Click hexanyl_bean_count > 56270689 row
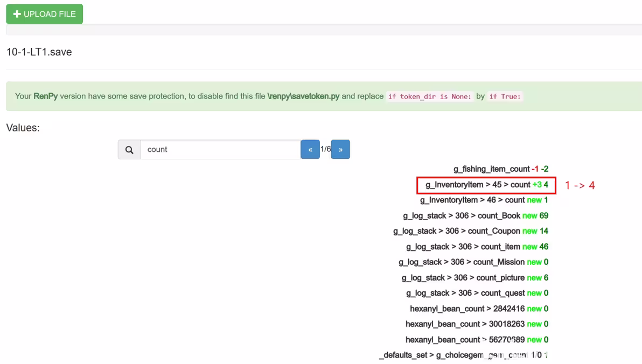 (x=477, y=339)
